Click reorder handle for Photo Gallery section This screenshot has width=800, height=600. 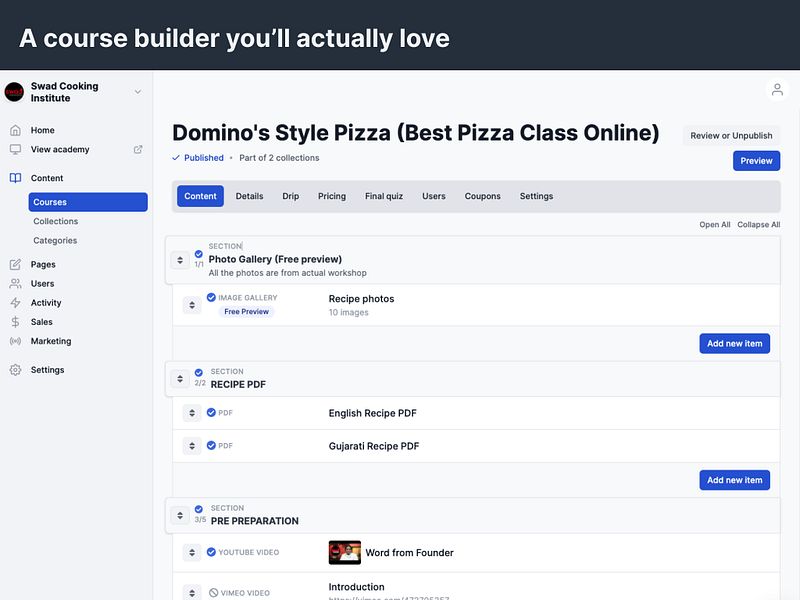180,260
